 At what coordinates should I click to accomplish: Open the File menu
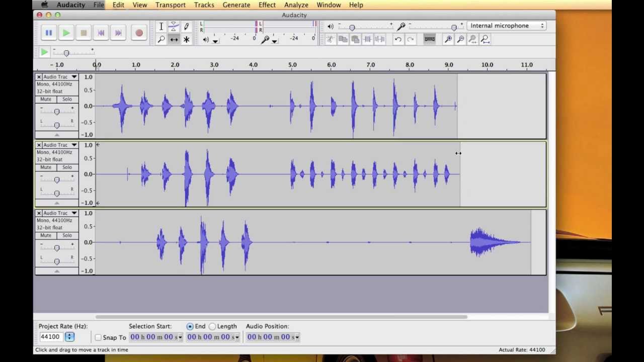click(x=99, y=5)
